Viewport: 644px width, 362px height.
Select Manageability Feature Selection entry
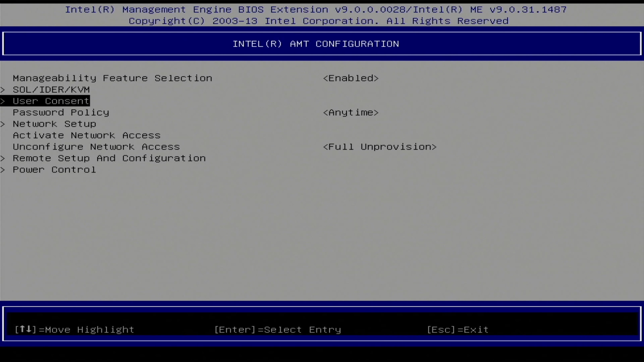click(113, 78)
